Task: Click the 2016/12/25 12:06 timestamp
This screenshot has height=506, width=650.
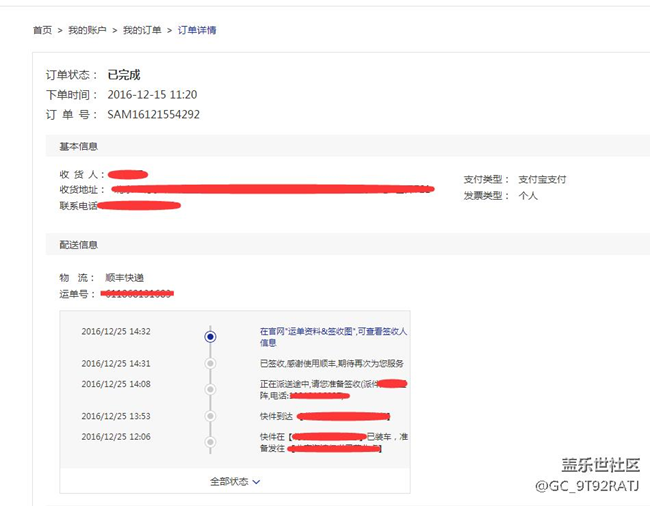Action: pos(116,437)
